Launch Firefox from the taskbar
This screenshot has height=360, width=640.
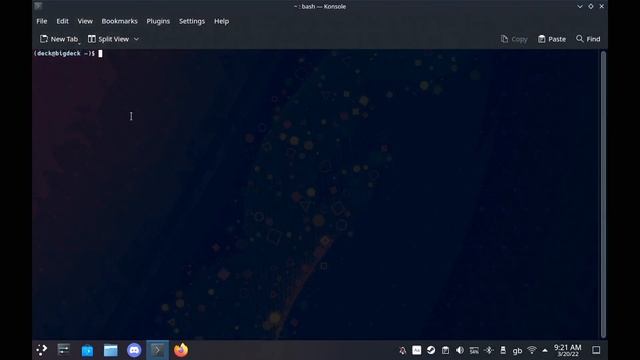point(181,350)
